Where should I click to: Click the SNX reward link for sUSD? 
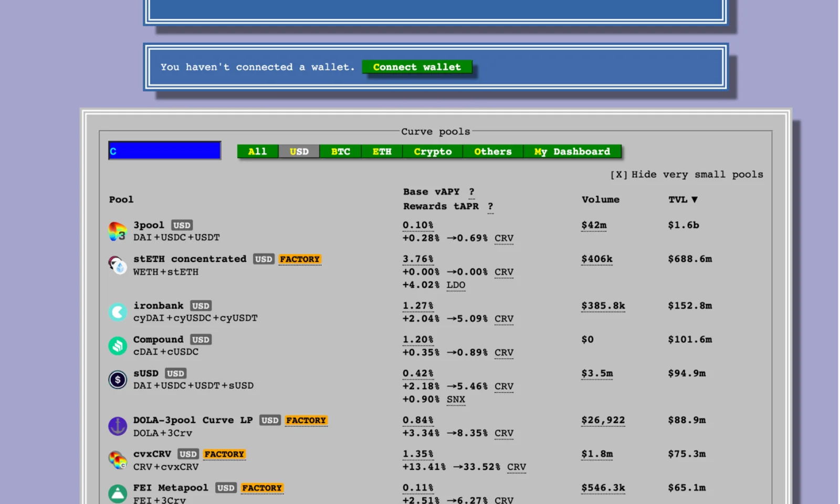tap(456, 400)
